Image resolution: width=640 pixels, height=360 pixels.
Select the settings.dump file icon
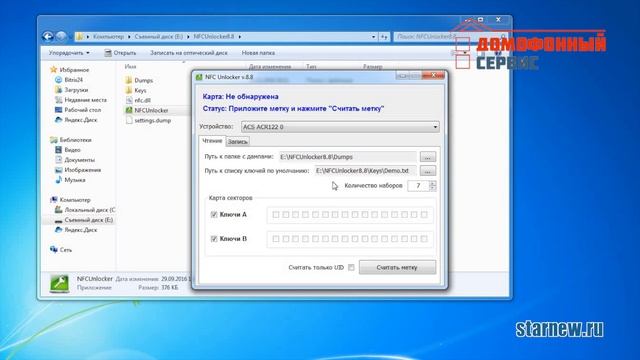point(129,120)
